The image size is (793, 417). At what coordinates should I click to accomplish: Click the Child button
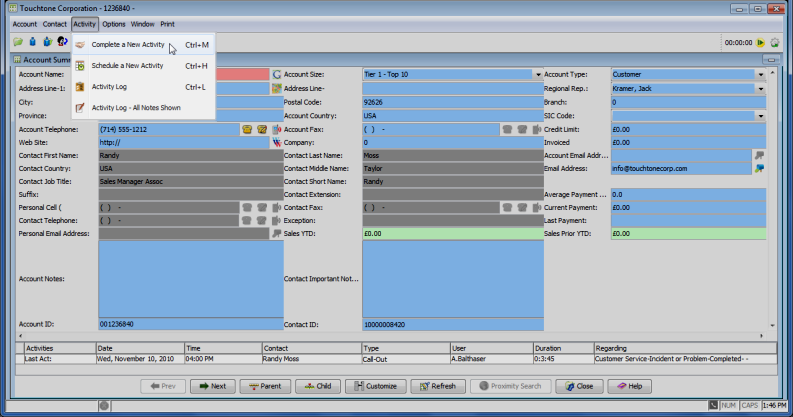point(318,386)
